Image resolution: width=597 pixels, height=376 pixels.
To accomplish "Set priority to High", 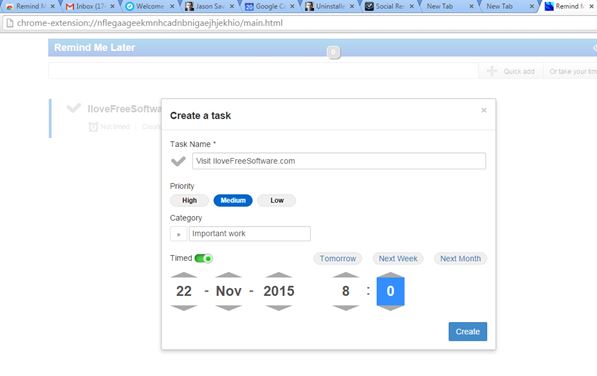I will [189, 200].
